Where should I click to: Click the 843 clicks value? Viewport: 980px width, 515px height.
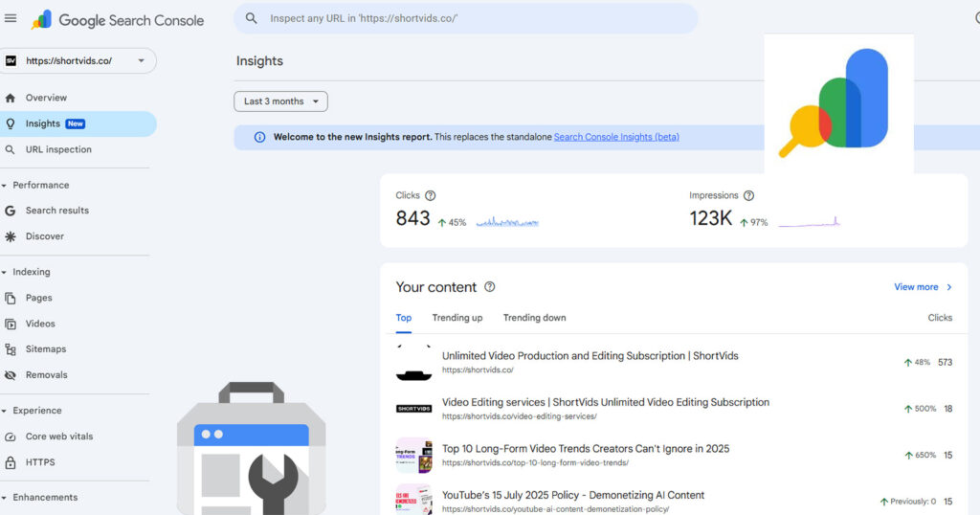pyautogui.click(x=413, y=219)
